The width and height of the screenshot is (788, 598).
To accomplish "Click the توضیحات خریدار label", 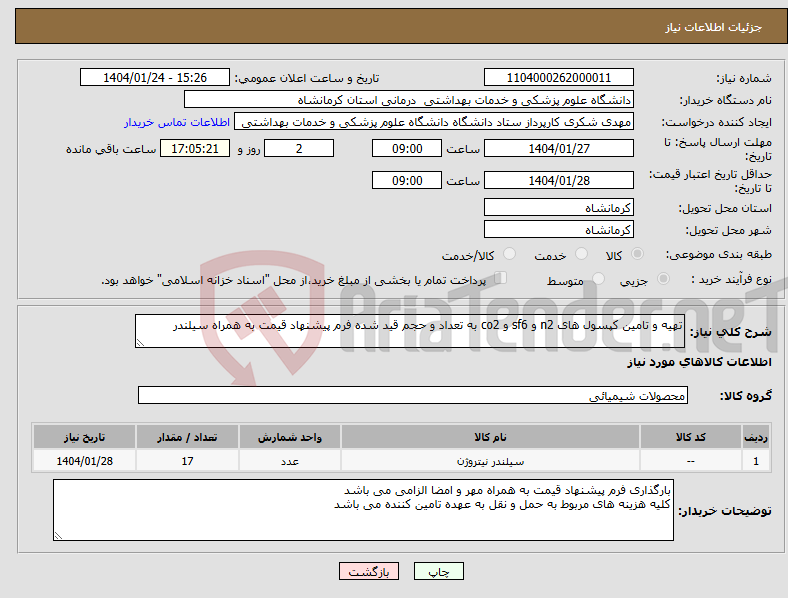I will point(725,511).
